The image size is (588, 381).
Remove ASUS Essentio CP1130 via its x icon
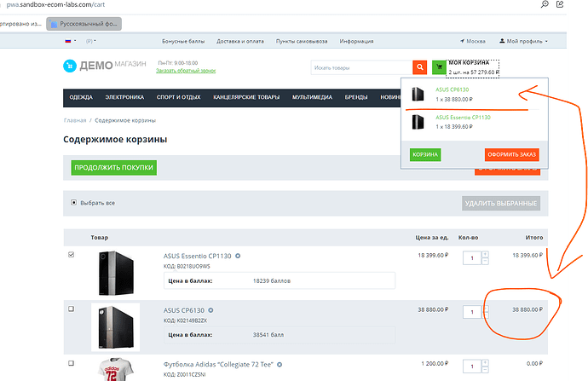pos(238,255)
